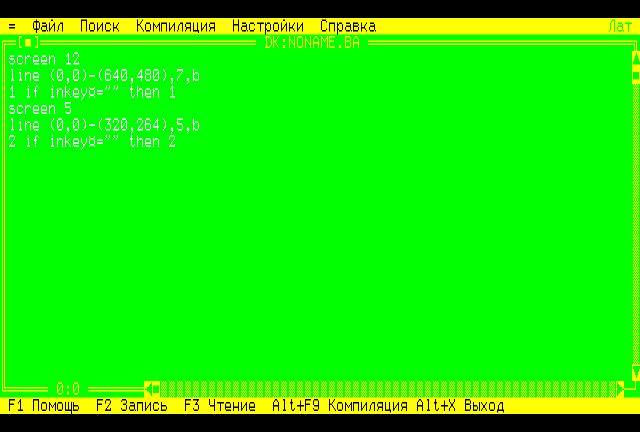Open the Файл menu

tap(48, 26)
